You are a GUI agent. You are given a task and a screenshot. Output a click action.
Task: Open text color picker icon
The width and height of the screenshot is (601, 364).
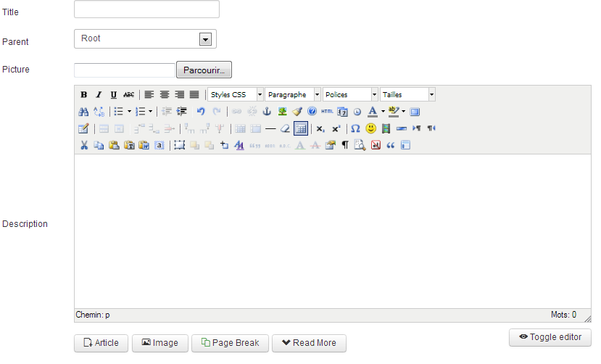pos(372,112)
